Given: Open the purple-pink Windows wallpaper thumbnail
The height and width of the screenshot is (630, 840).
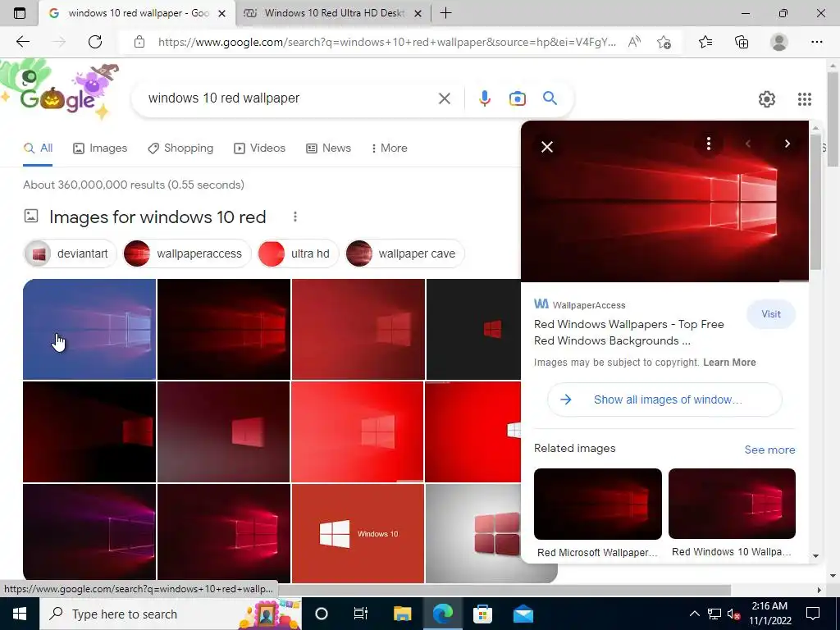Looking at the screenshot, I should coord(89,533).
